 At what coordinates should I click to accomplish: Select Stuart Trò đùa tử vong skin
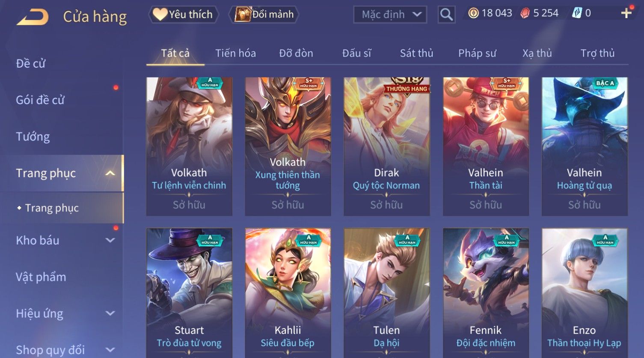click(189, 293)
